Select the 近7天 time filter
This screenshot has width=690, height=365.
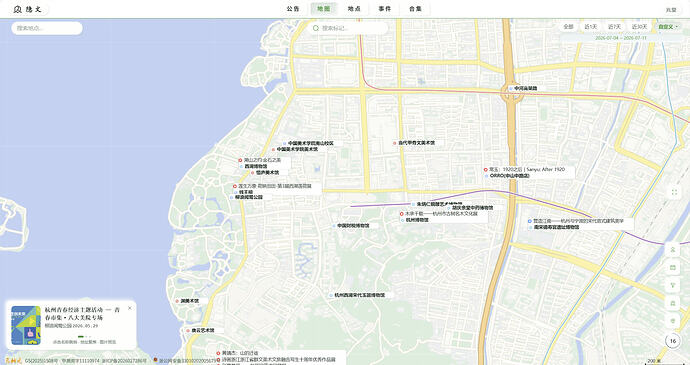pos(614,27)
